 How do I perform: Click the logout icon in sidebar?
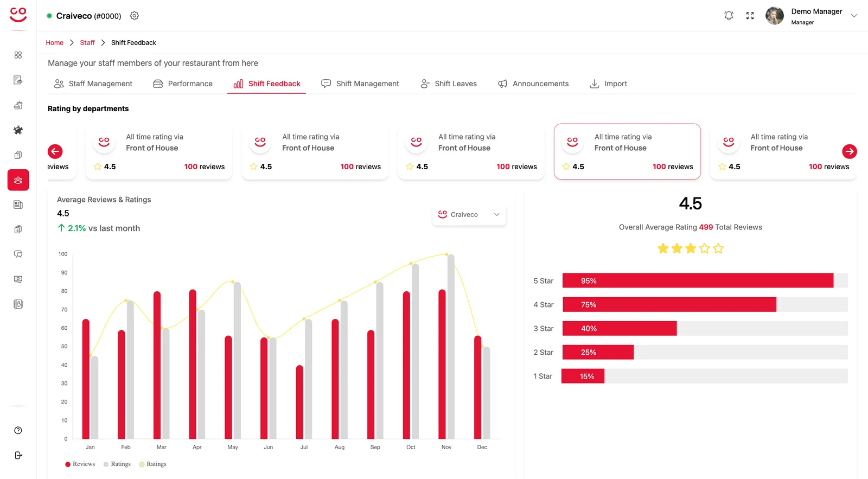pyautogui.click(x=18, y=456)
